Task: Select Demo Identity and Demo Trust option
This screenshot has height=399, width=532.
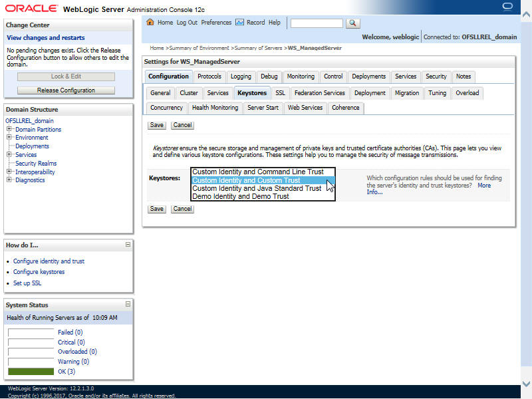Action: click(263, 196)
